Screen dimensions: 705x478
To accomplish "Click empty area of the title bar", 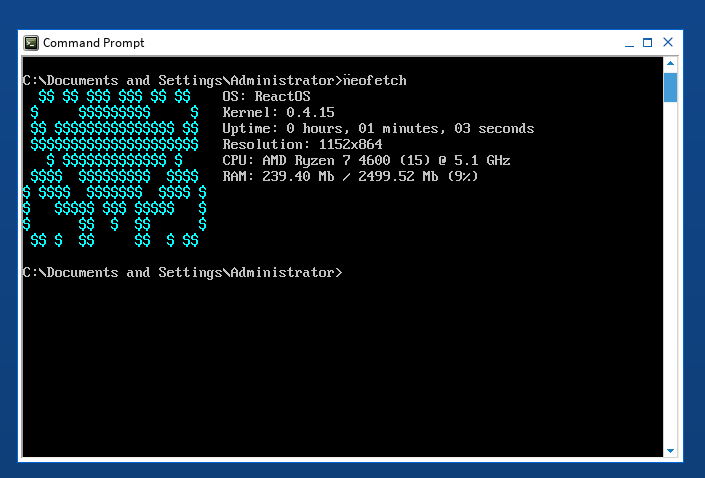I will pyautogui.click(x=380, y=43).
